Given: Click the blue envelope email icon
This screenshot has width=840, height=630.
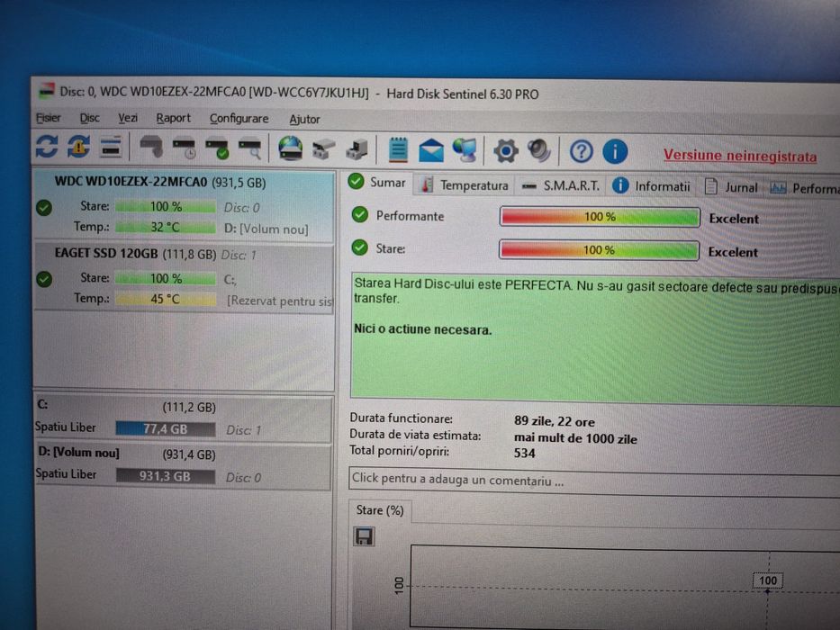Looking at the screenshot, I should [x=430, y=150].
